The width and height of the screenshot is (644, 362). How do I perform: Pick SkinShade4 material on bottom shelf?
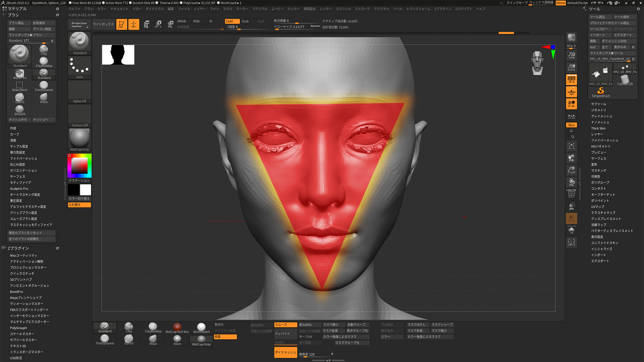[201, 328]
